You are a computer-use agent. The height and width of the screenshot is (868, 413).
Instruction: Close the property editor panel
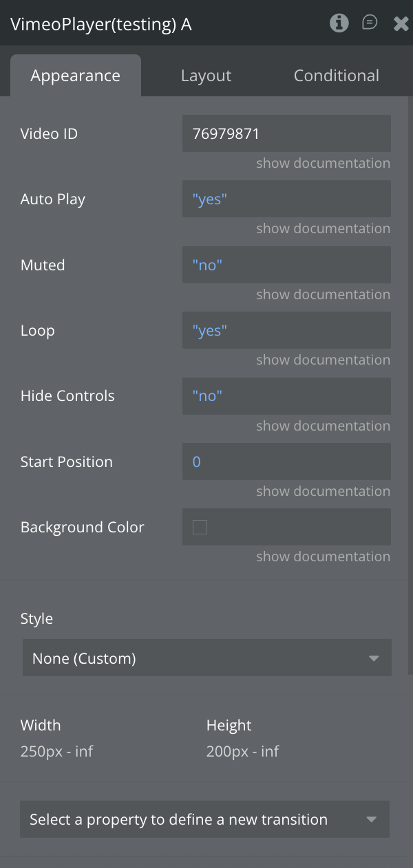pos(401,24)
